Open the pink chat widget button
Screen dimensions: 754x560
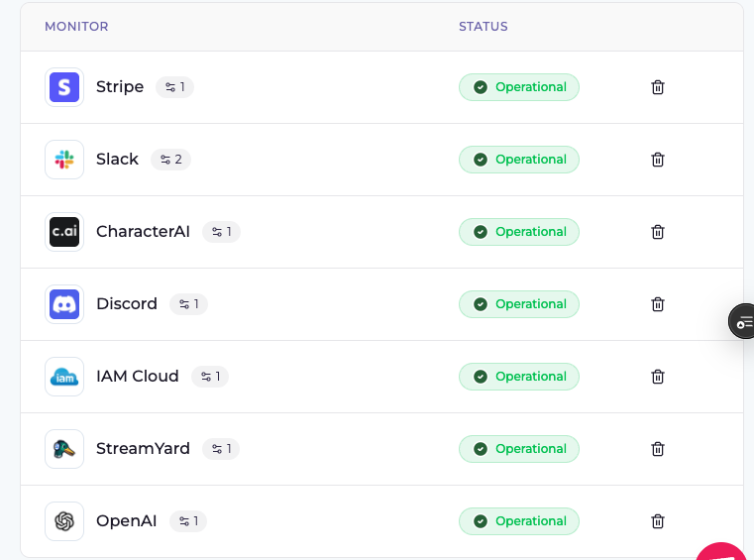coord(721,551)
